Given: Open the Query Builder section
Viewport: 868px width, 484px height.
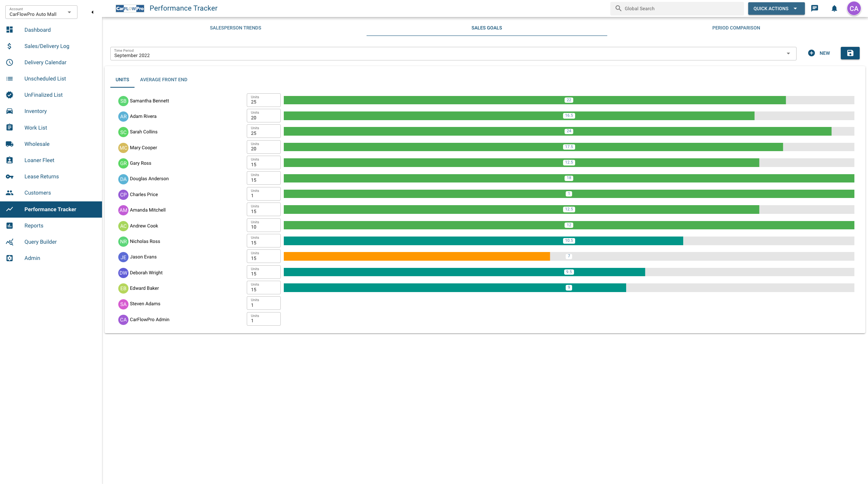Looking at the screenshot, I should (x=40, y=241).
